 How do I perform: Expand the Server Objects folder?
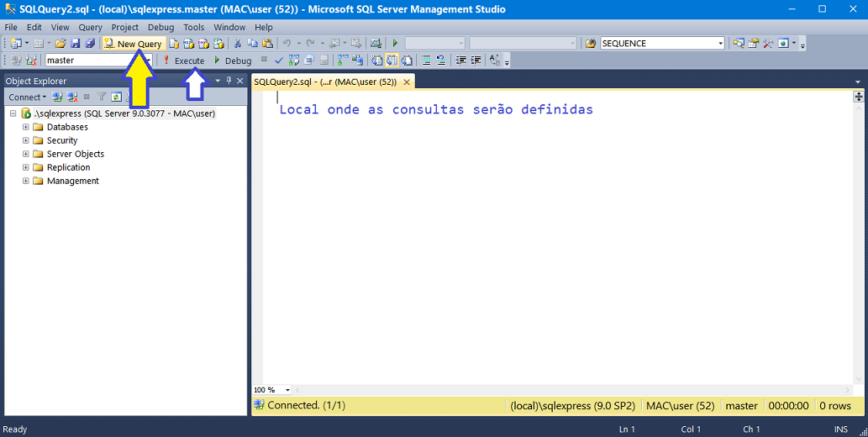[25, 154]
